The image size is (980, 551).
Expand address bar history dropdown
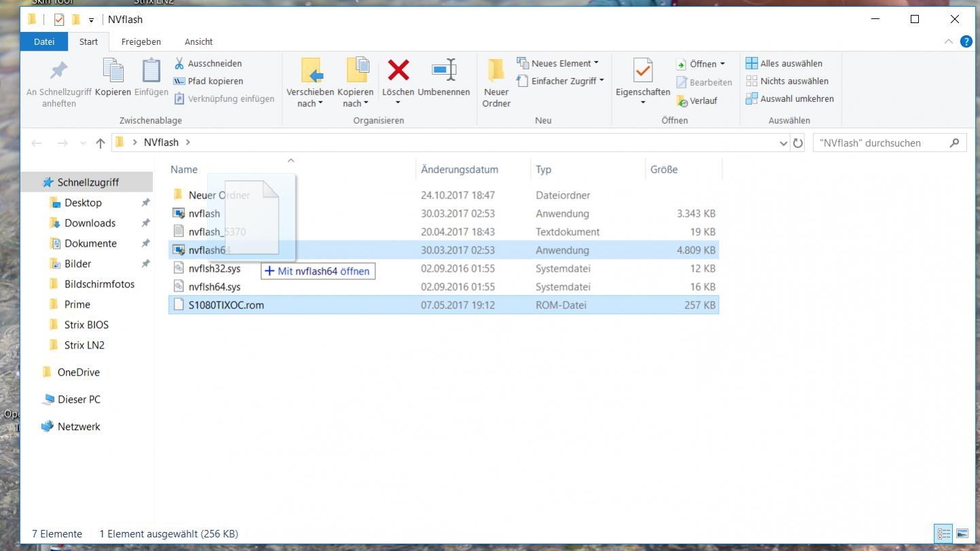click(x=784, y=143)
